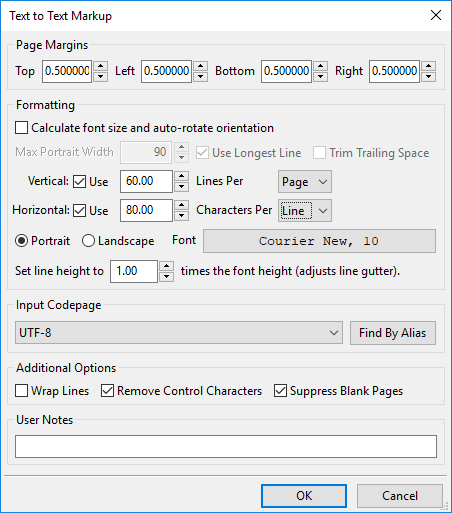
Task: Increase the Bottom margin with up arrow
Action: 320,66
